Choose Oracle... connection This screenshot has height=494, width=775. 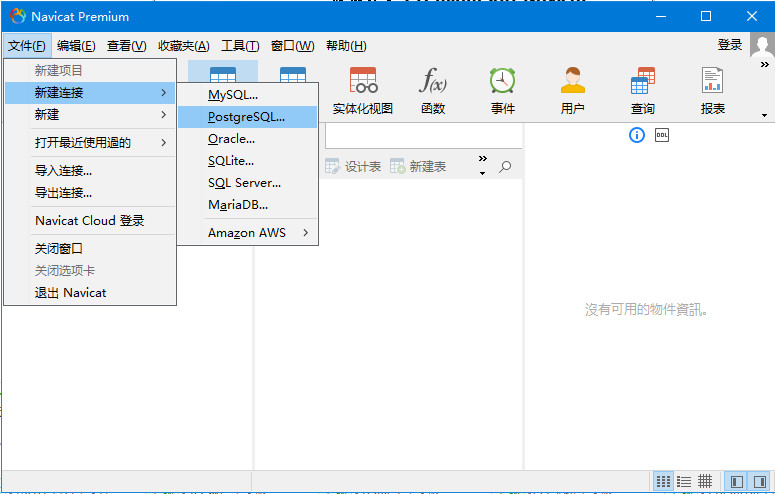[x=248, y=139]
